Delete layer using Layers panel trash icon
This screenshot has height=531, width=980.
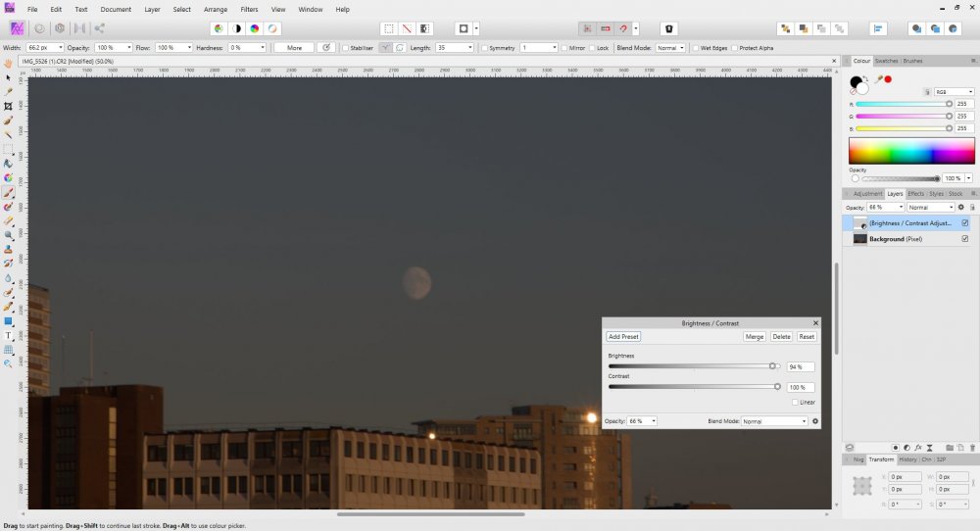pyautogui.click(x=972, y=448)
